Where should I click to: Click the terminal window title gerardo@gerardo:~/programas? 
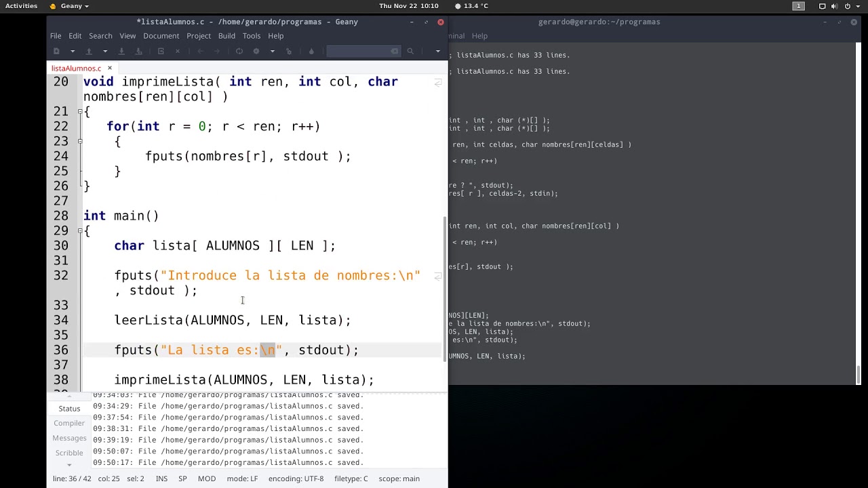[x=599, y=22]
